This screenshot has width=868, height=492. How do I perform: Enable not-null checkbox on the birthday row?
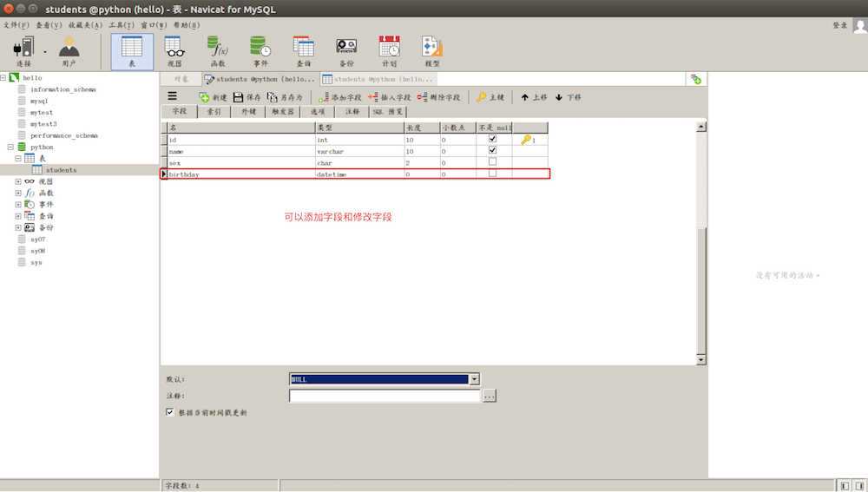[x=493, y=174]
